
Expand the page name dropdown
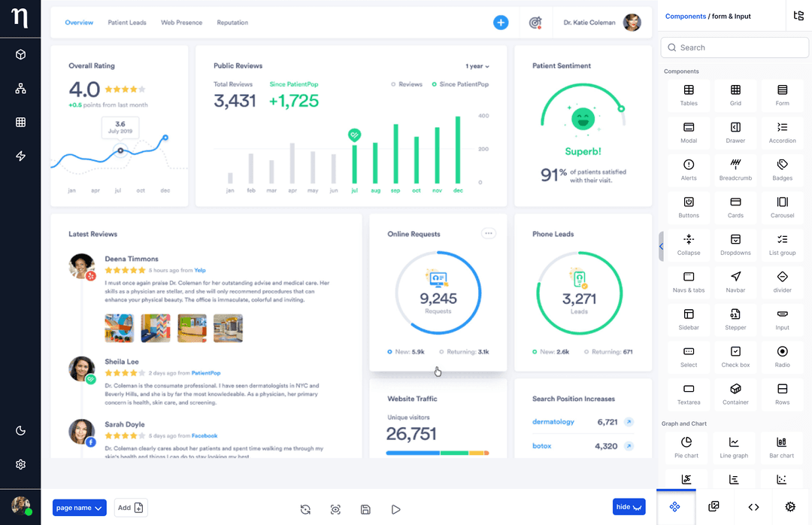click(80, 508)
